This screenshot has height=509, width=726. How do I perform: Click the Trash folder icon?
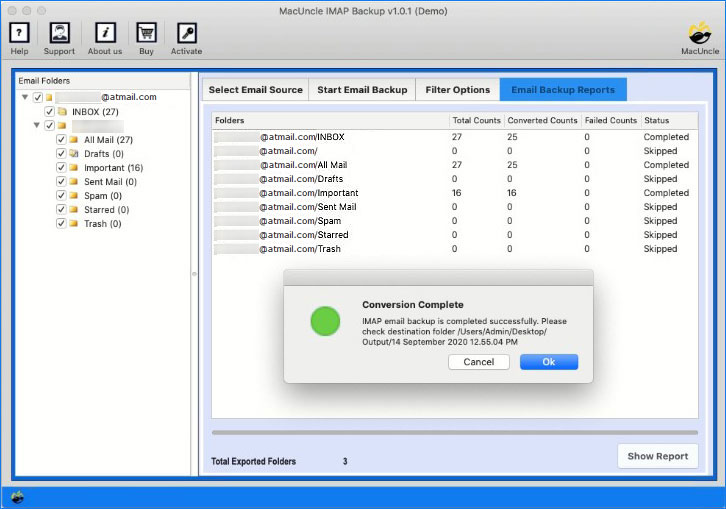click(74, 223)
